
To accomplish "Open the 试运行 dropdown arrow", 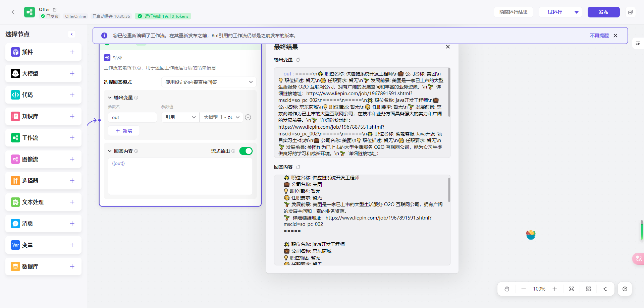I will (x=577, y=12).
